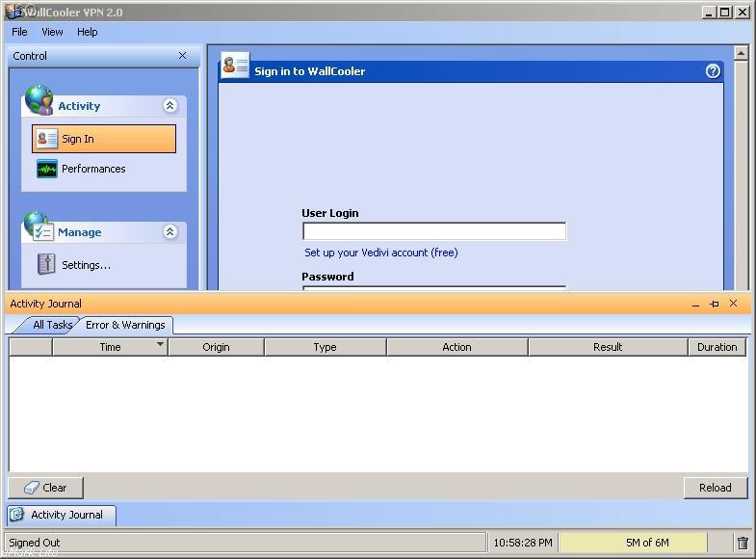
Task: Minimize the Activity Journal panel
Action: click(695, 304)
